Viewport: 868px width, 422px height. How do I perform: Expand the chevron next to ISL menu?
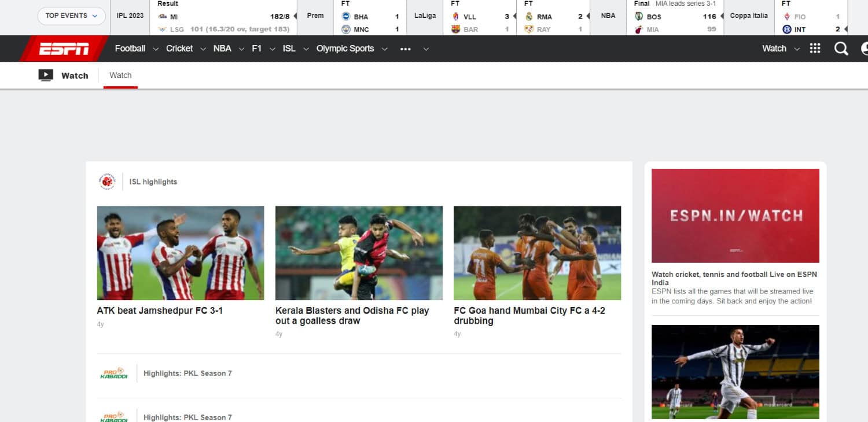[306, 49]
